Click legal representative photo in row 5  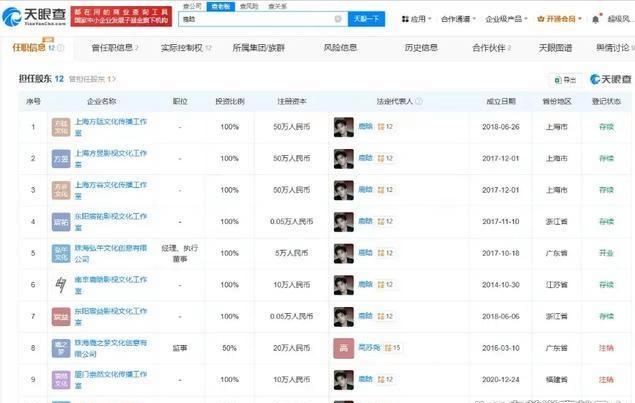pyautogui.click(x=343, y=253)
